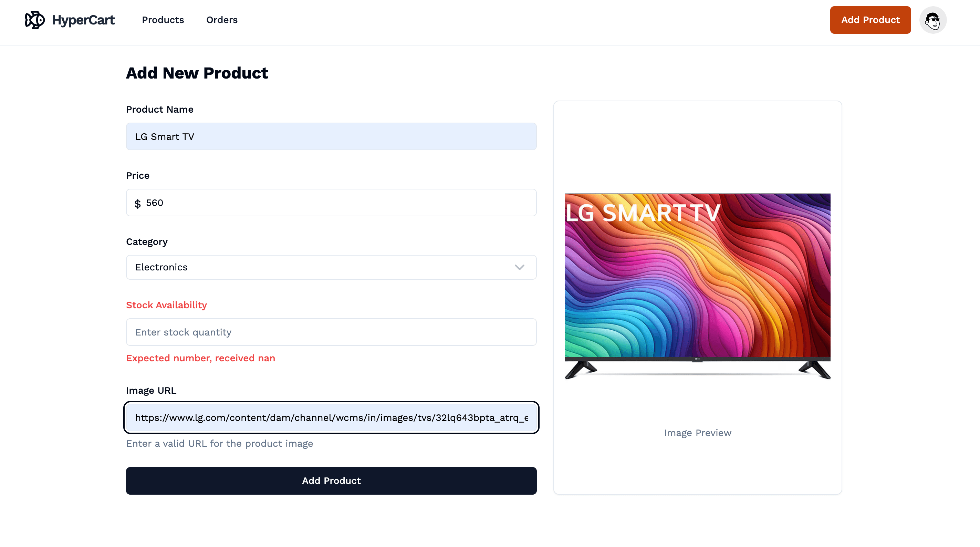The width and height of the screenshot is (980, 547).
Task: Click the Product Name input field
Action: coord(331,136)
